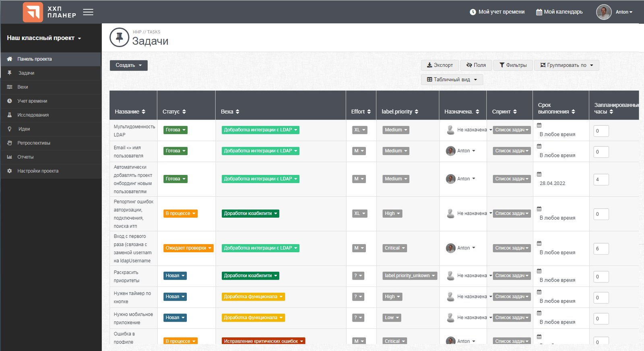
Task: Open task Раскрасить приоритеты
Action: 126,276
